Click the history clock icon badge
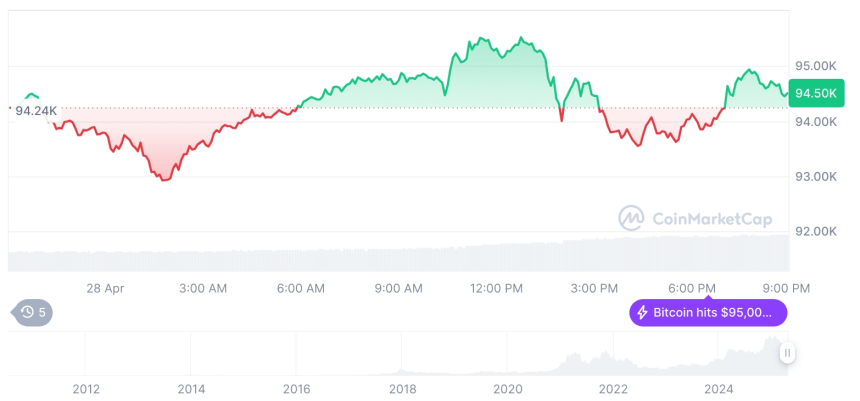The height and width of the screenshot is (401, 860). (x=33, y=313)
